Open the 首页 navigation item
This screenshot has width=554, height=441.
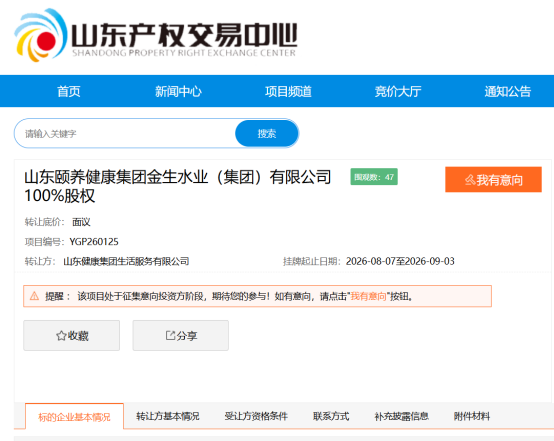[69, 91]
